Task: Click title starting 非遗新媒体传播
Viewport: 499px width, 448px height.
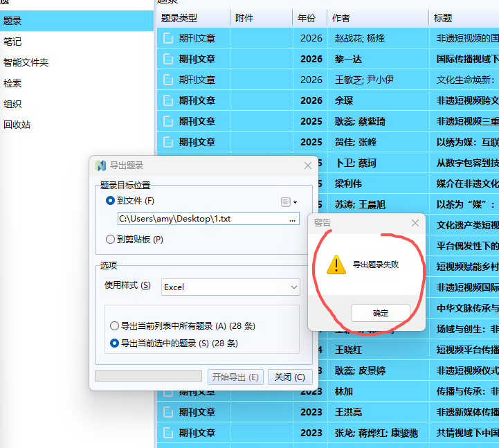Action: pyautogui.click(x=467, y=412)
